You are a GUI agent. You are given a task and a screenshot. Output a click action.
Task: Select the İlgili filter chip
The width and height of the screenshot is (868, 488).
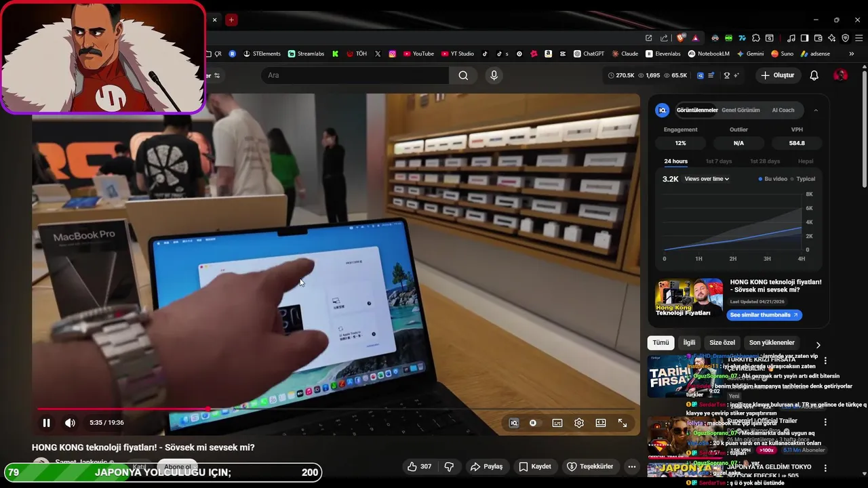click(x=689, y=343)
